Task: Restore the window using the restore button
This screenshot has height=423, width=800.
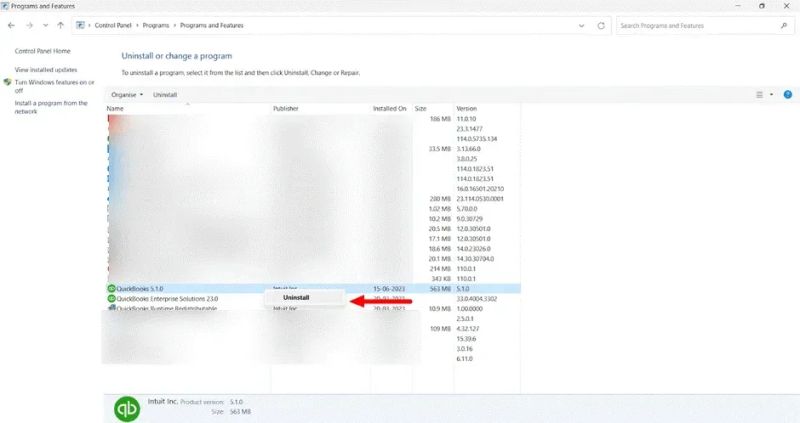Action: click(762, 6)
